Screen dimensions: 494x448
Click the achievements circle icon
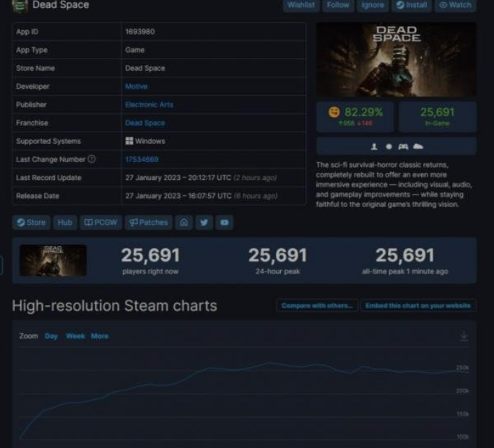click(x=389, y=147)
